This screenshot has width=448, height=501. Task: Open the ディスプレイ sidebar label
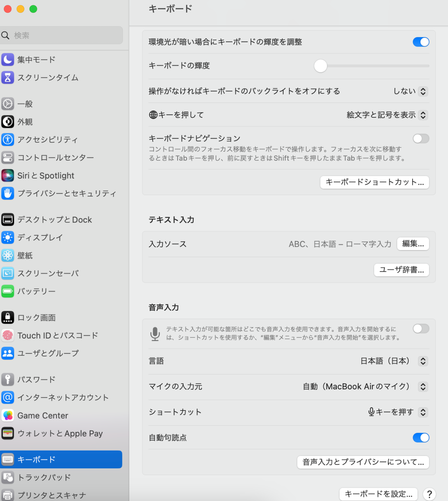[40, 237]
